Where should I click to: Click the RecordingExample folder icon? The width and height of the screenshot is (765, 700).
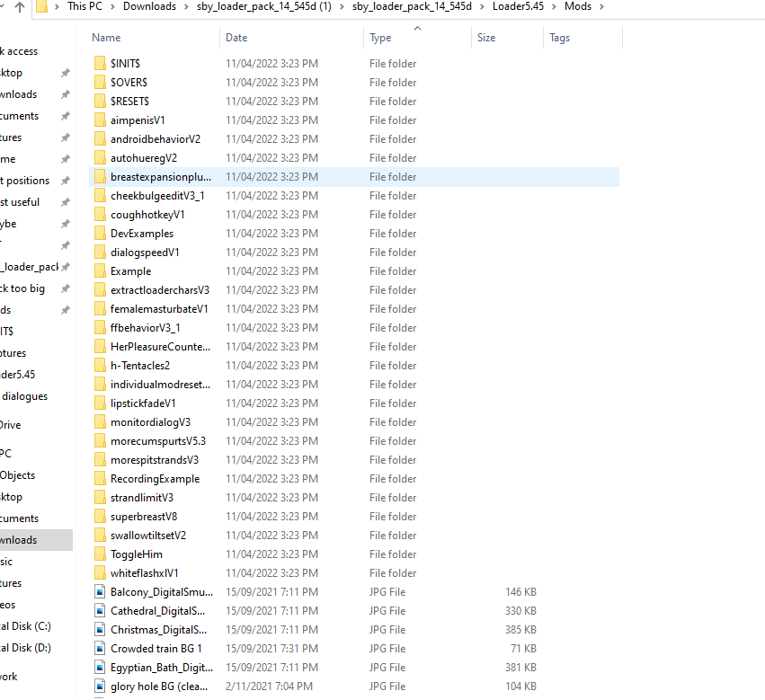[99, 479]
